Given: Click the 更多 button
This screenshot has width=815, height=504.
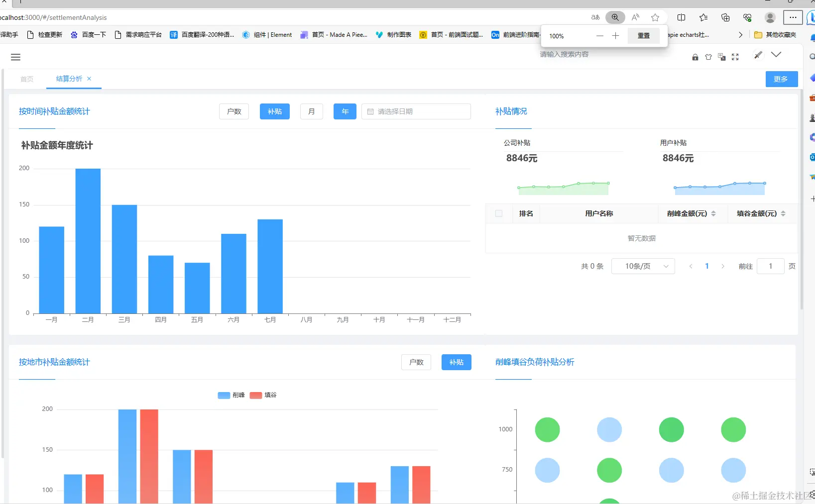Looking at the screenshot, I should tap(781, 79).
